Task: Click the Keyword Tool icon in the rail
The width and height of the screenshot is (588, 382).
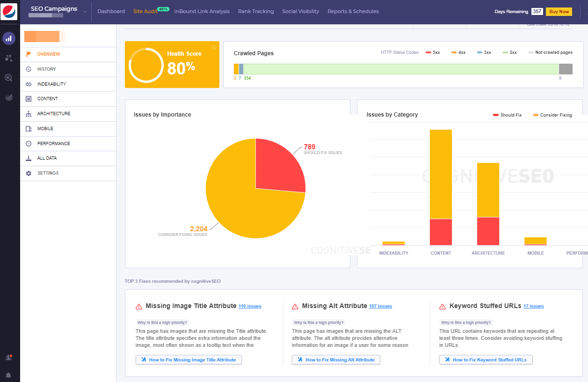Action: pyautogui.click(x=8, y=78)
